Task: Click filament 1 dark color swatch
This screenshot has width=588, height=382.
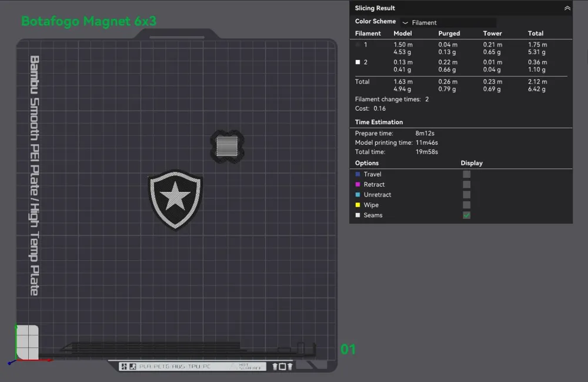Action: [358, 45]
